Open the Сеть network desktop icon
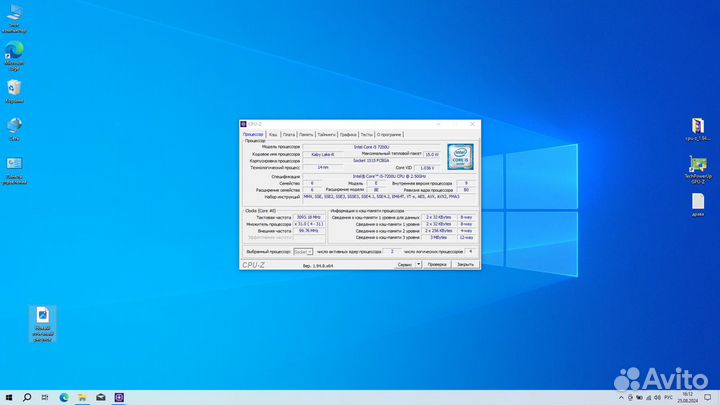 click(x=14, y=129)
